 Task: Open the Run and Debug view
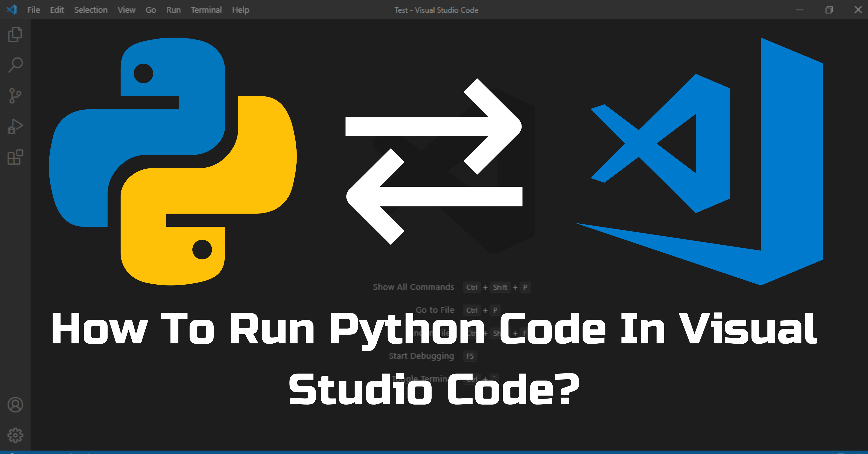(15, 127)
